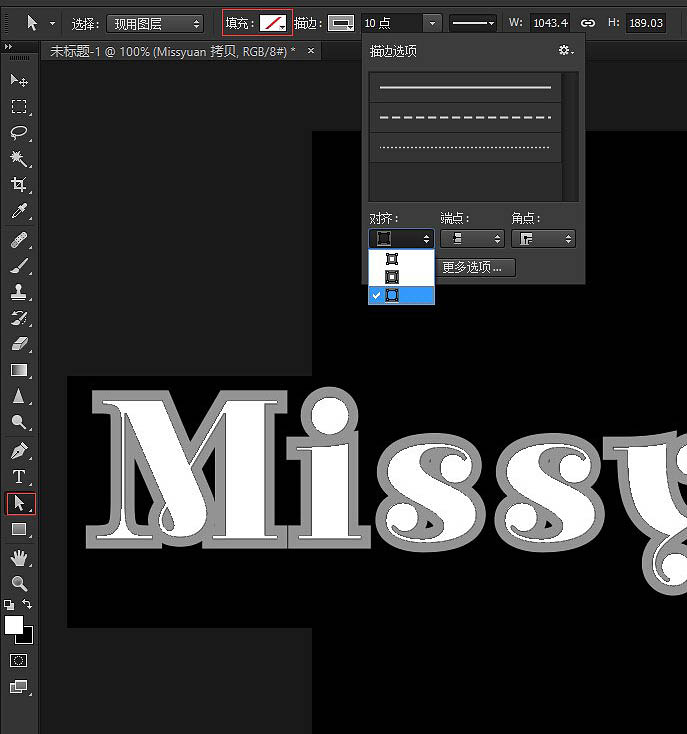687x734 pixels.
Task: Pick the Crop tool
Action: pyautogui.click(x=19, y=184)
